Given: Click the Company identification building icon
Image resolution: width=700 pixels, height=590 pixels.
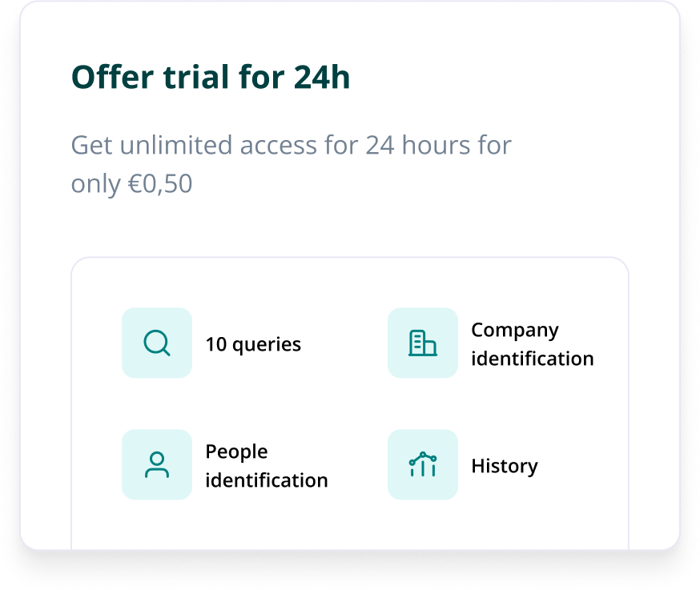Looking at the screenshot, I should point(422,343).
